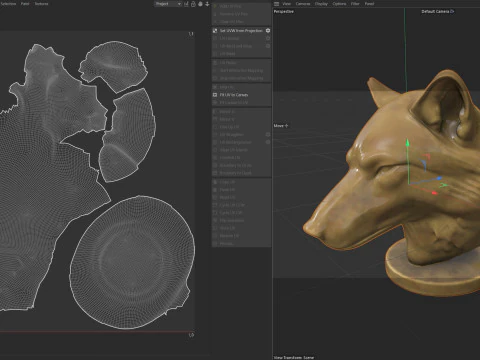Open the viewport Cameras menu
Image resolution: width=480 pixels, height=360 pixels.
(x=303, y=4)
